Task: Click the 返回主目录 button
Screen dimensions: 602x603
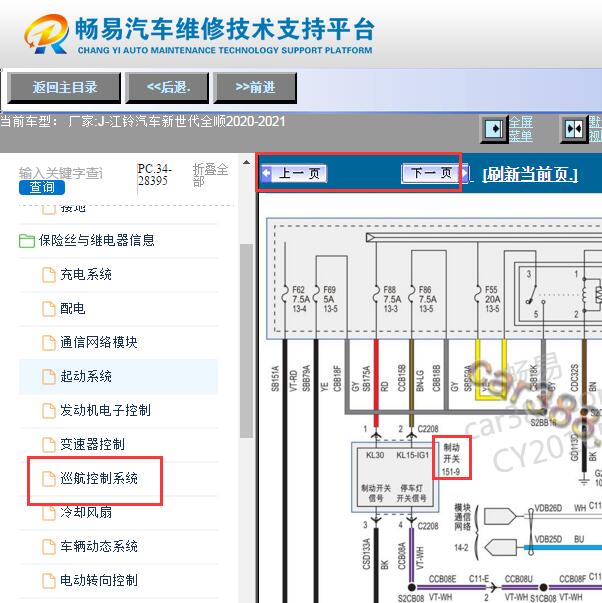Action: pyautogui.click(x=64, y=88)
